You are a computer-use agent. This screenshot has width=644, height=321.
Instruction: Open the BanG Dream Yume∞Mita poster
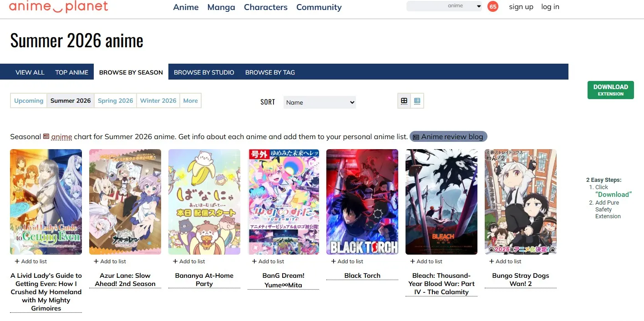(283, 202)
